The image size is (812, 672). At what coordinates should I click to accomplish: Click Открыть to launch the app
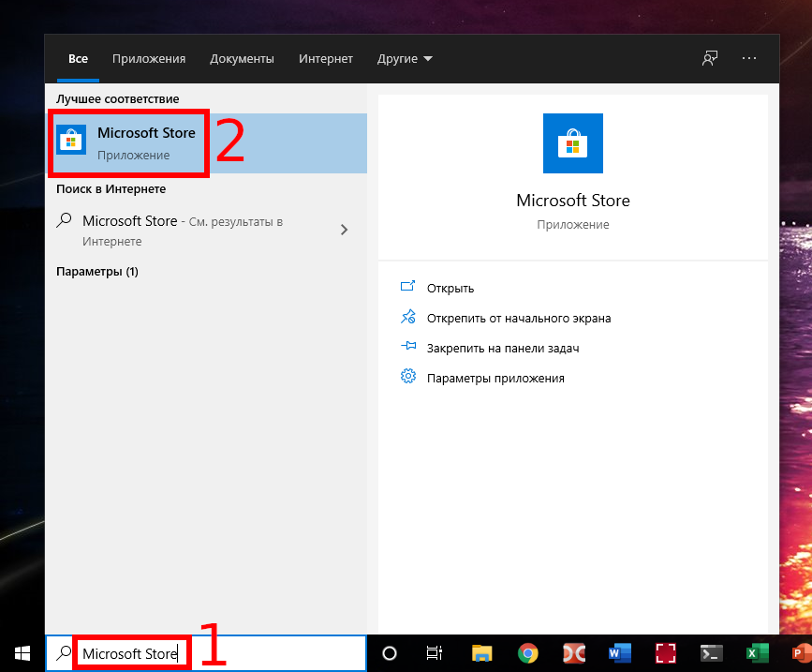(x=450, y=288)
